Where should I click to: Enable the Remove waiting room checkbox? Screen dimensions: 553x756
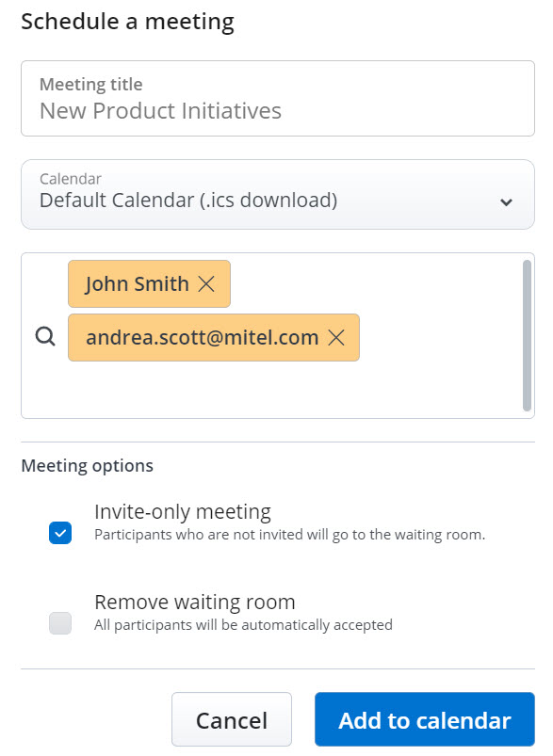pos(60,623)
